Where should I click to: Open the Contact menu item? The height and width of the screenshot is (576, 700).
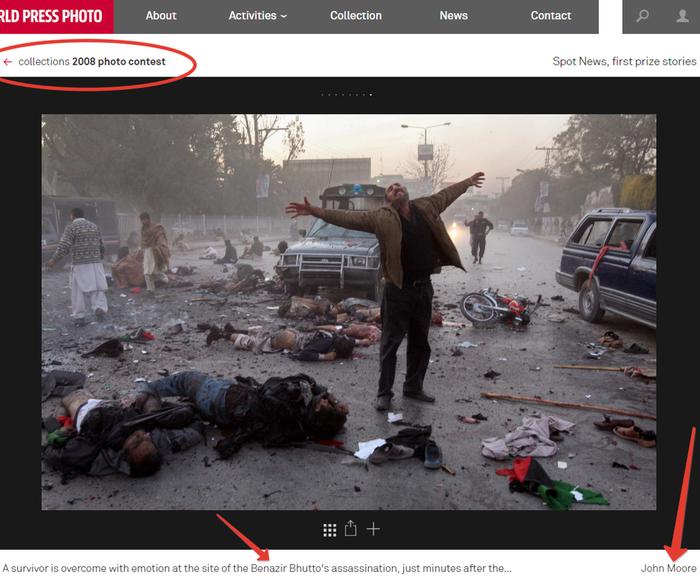pos(551,16)
